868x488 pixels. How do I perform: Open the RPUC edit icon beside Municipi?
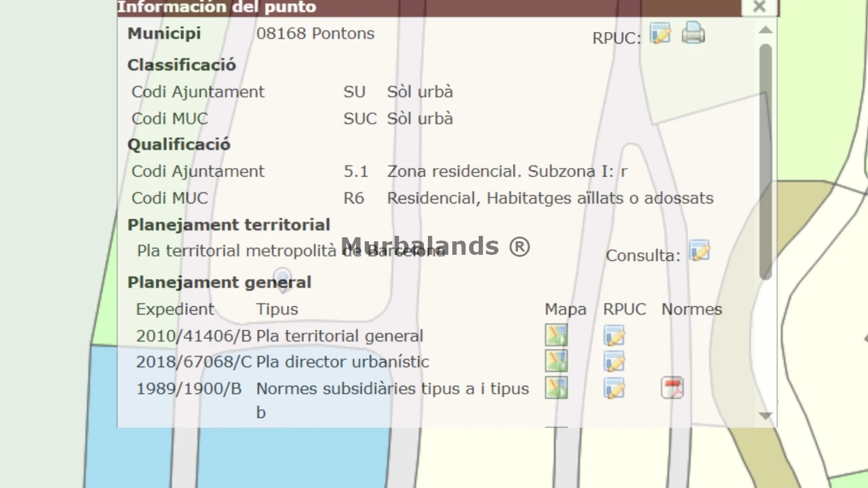(x=660, y=33)
